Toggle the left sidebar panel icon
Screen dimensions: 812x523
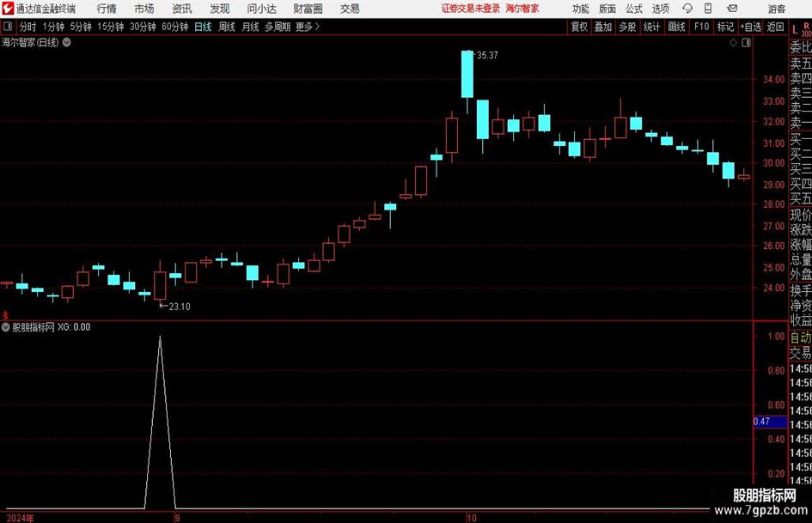click(x=8, y=27)
